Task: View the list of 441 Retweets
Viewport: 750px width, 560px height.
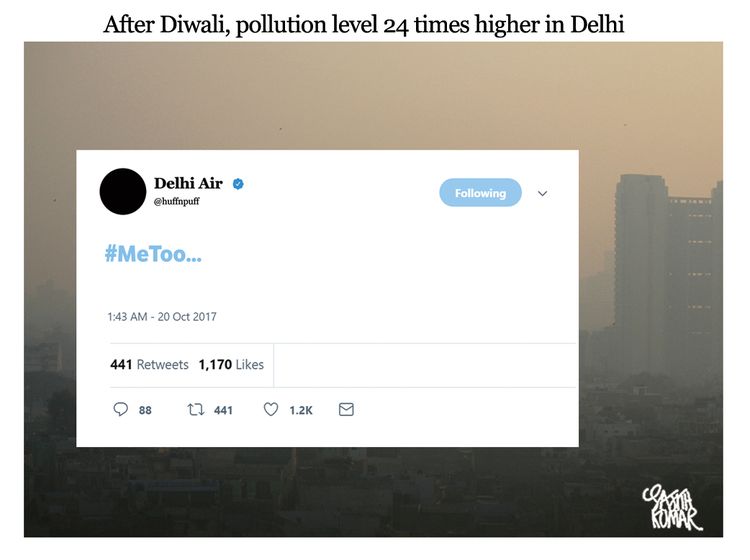Action: point(149,364)
